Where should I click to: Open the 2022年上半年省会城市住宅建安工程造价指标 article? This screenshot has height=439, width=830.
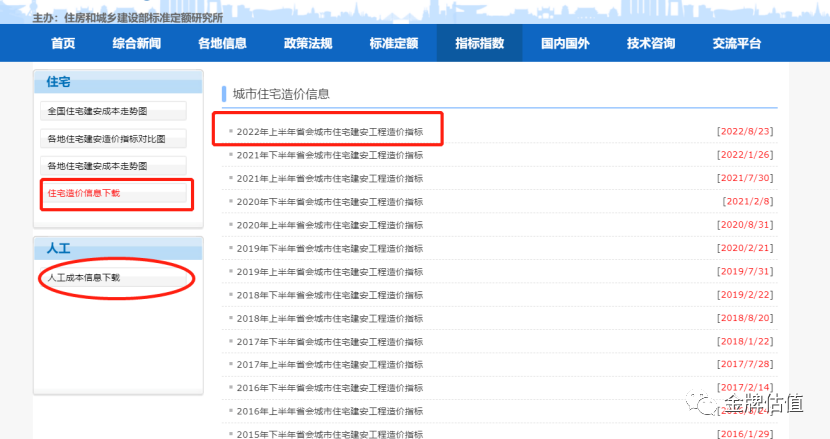[330, 131]
